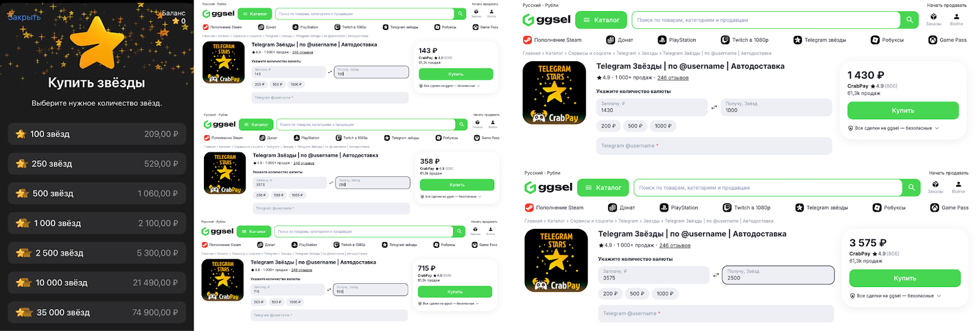Pick the 2 500 звёзд package
Screen dimensions: 980x331
tap(97, 253)
